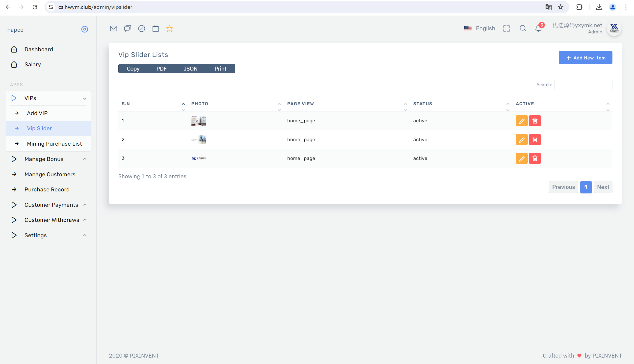634x364 pixels.
Task: Sort table by S.N column
Action: coord(153,104)
